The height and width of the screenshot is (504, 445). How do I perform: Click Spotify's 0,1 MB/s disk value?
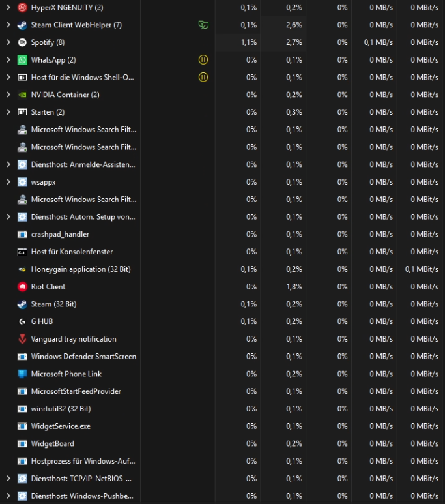pyautogui.click(x=378, y=42)
